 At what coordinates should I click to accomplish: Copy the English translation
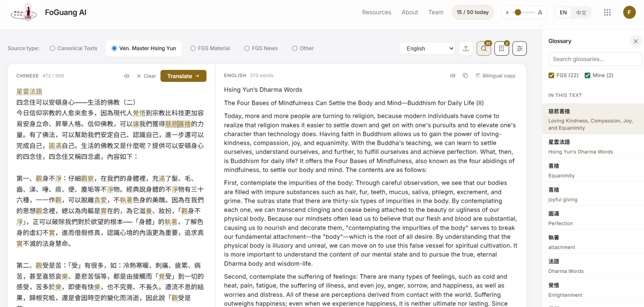[x=465, y=76]
